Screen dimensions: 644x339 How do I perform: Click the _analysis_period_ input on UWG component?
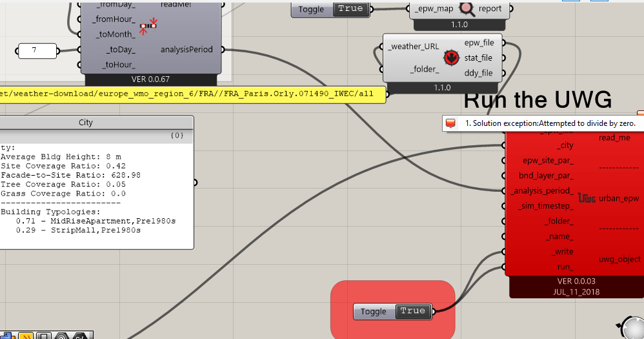pyautogui.click(x=542, y=191)
